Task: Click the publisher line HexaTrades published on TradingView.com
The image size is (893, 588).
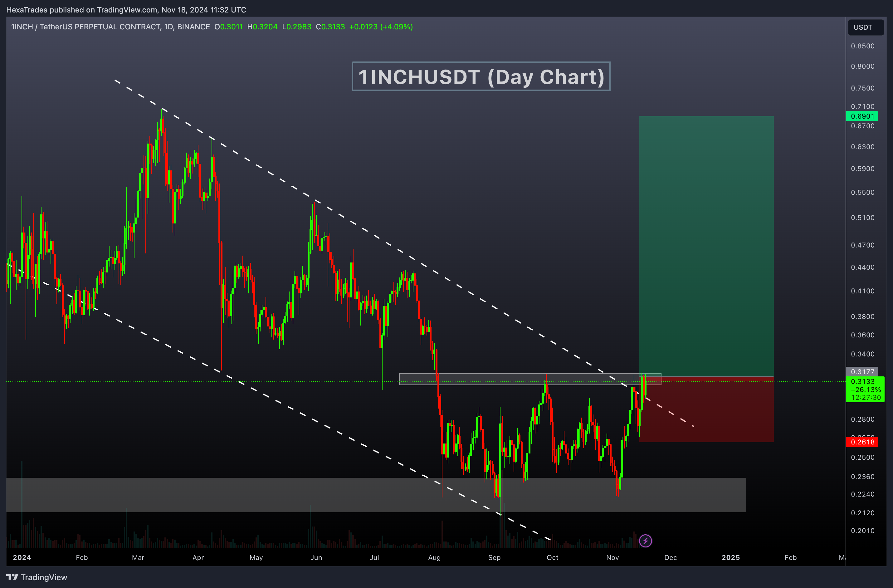Action: [126, 10]
